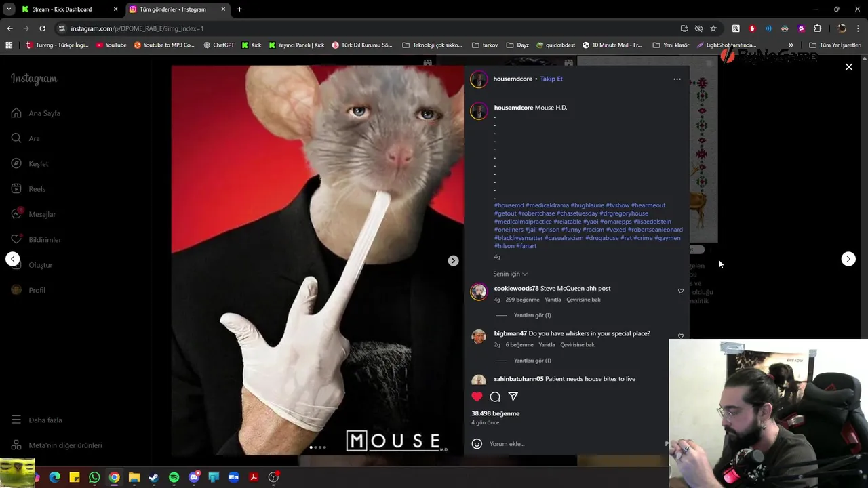Open the ChatGPT bookmark

click(218, 45)
